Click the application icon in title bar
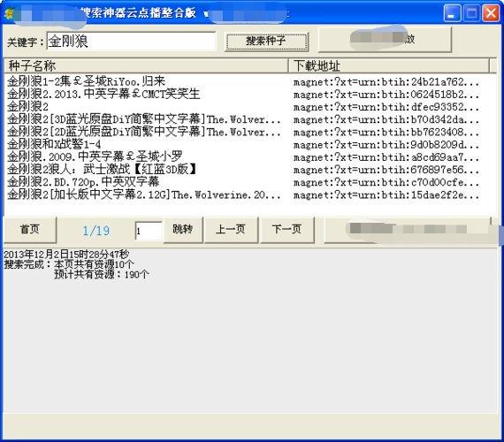Image resolution: width=504 pixels, height=442 pixels. (x=9, y=13)
